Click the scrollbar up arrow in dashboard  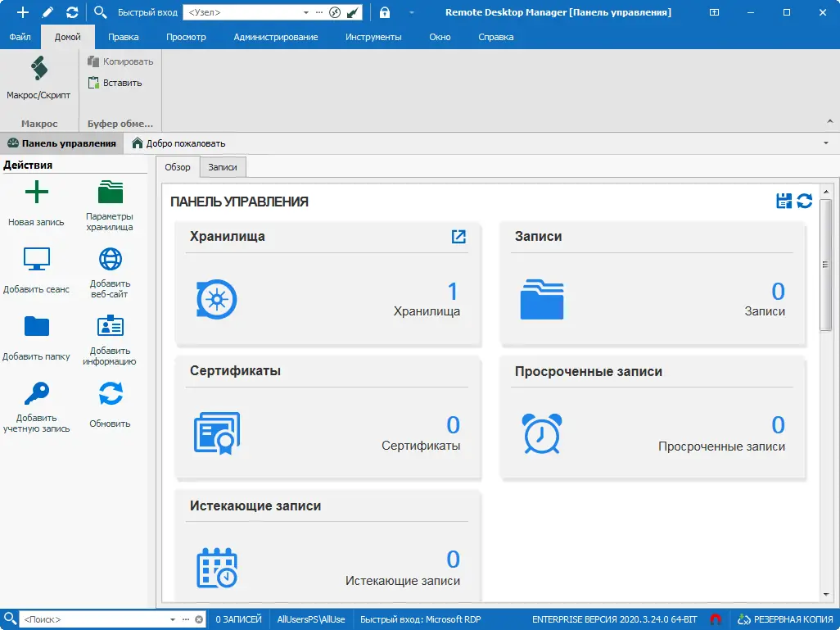[826, 192]
